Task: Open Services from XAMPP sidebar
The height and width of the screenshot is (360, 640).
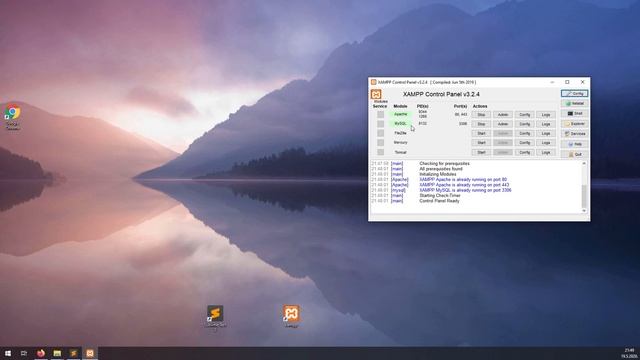Action: [574, 134]
